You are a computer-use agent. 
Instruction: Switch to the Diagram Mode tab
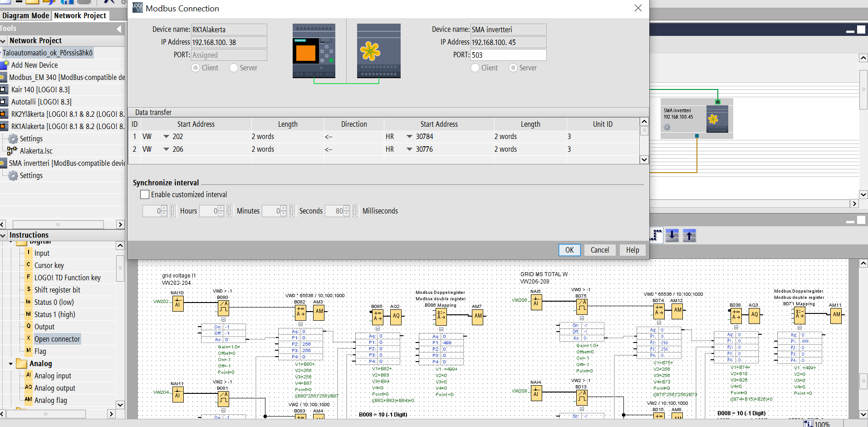pos(25,15)
